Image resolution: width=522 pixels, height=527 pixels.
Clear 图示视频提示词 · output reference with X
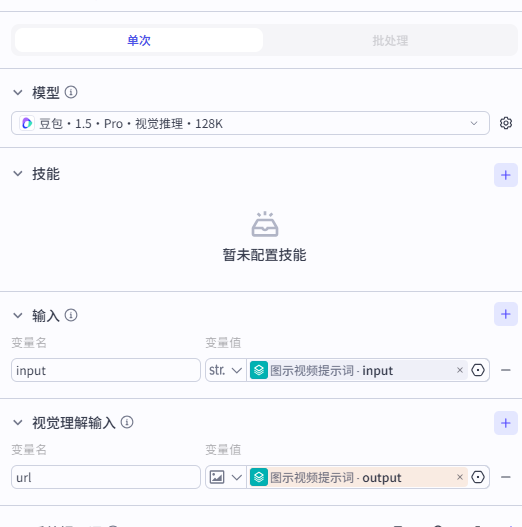[x=460, y=477]
